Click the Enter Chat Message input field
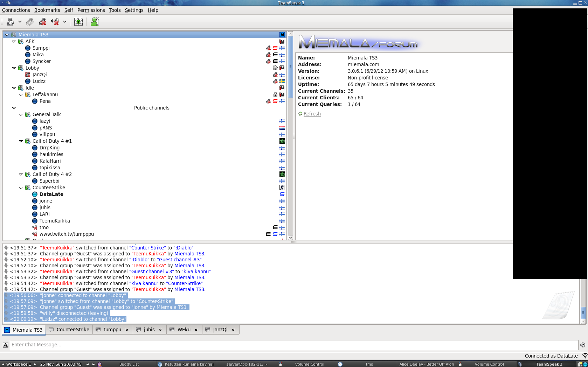Image resolution: width=588 pixels, height=367 pixels. pos(294,345)
